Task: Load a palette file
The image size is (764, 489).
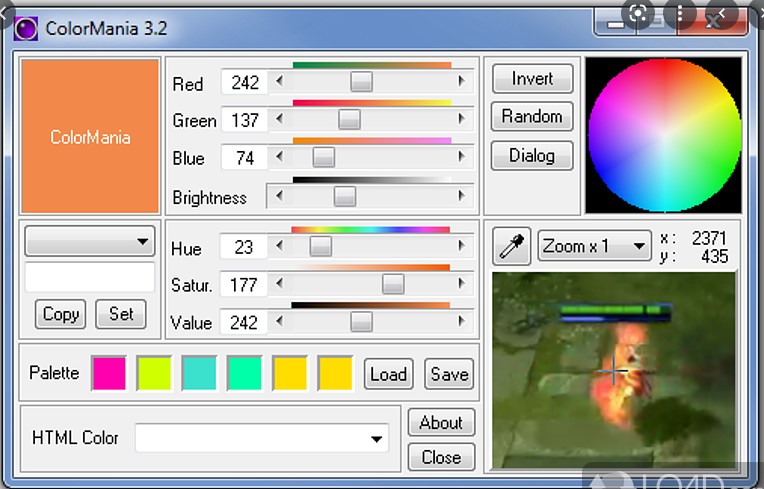Action: point(388,374)
